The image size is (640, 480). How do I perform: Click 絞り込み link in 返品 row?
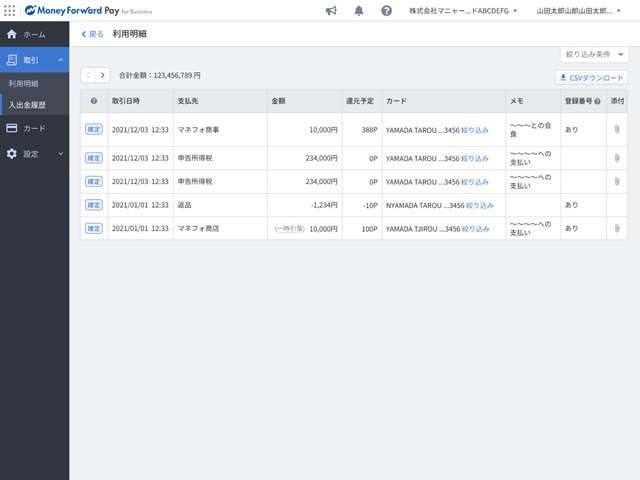(x=480, y=205)
